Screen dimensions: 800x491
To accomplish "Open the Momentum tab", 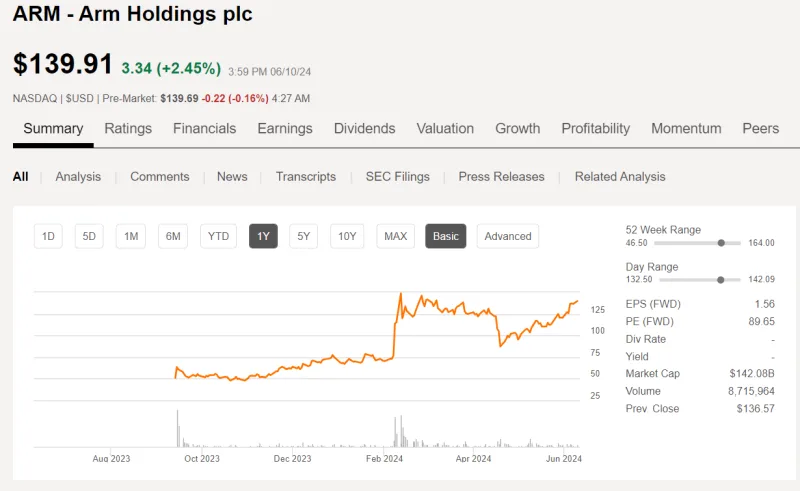I will pyautogui.click(x=685, y=128).
